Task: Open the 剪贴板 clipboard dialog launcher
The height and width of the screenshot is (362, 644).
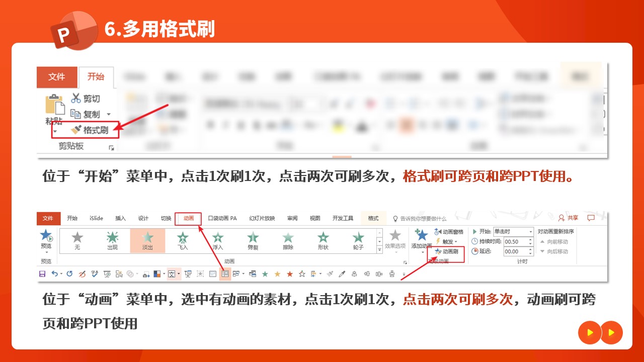Action: (111, 148)
